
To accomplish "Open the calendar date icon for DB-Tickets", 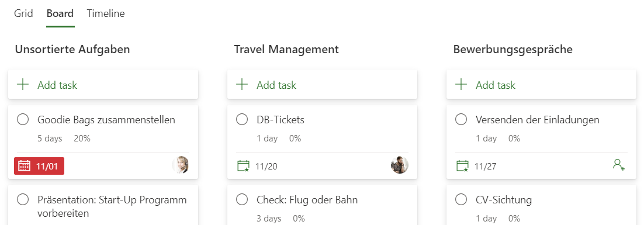I will point(244,167).
